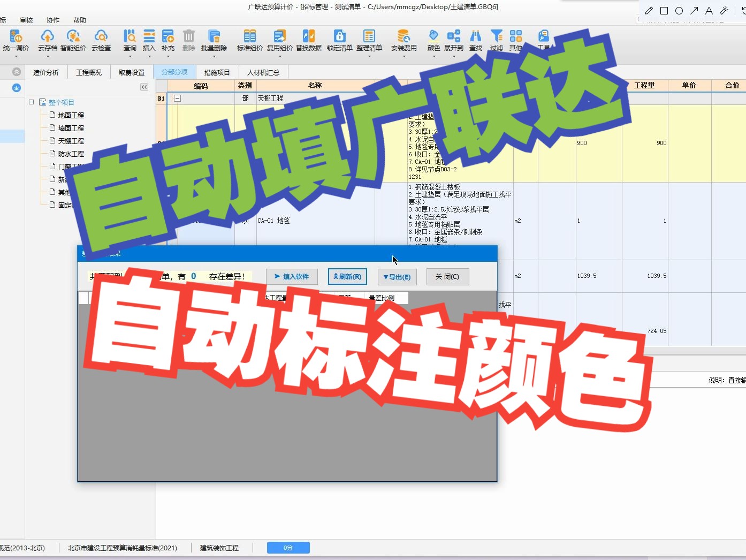Switch to the 造价分析 tab

click(x=46, y=72)
